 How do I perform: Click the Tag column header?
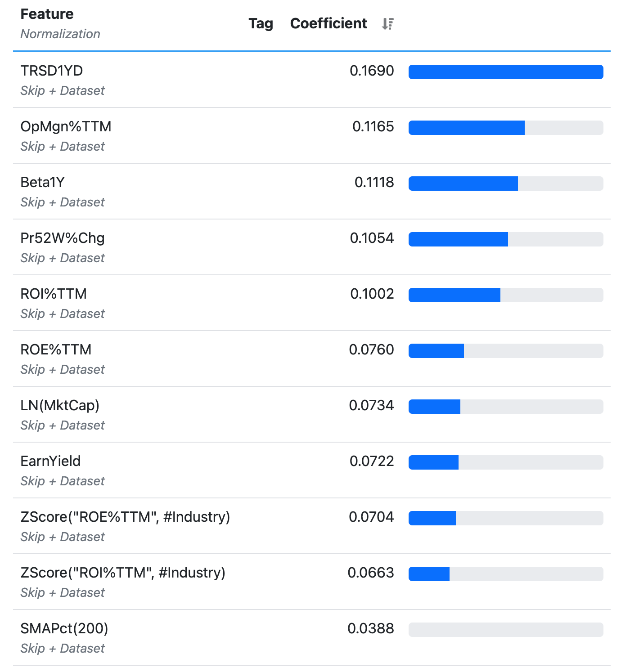point(261,23)
